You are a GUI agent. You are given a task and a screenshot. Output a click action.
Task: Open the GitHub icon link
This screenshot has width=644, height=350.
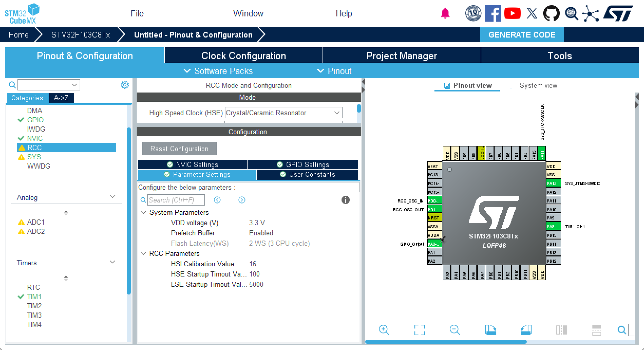coord(551,13)
